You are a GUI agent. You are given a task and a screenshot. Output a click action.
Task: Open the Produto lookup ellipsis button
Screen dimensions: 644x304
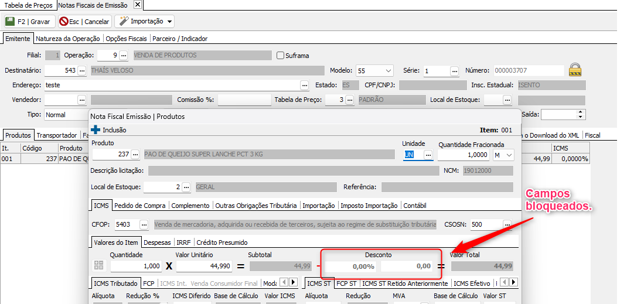(135, 155)
